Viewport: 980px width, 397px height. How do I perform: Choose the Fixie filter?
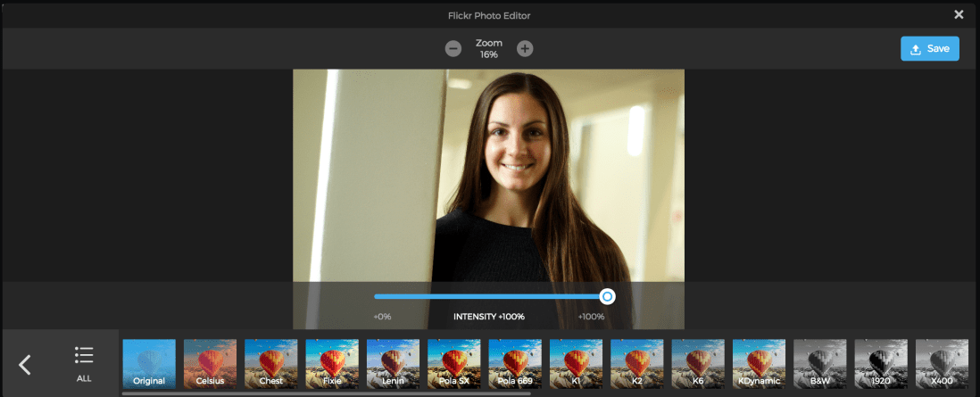pyautogui.click(x=332, y=364)
